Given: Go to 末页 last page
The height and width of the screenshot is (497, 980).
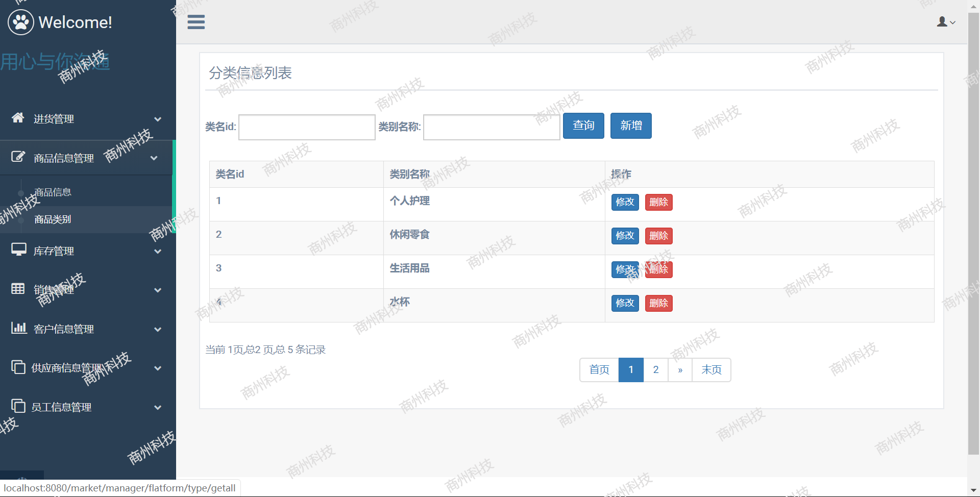Looking at the screenshot, I should [712, 369].
